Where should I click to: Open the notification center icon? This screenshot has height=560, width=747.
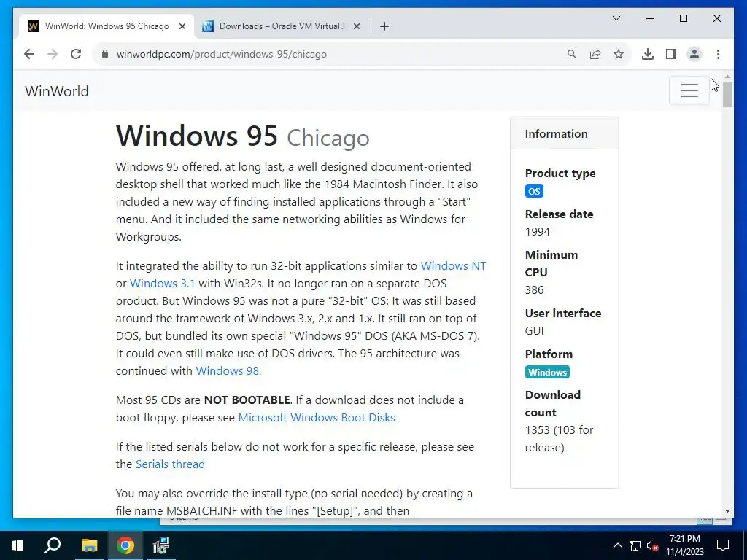723,545
